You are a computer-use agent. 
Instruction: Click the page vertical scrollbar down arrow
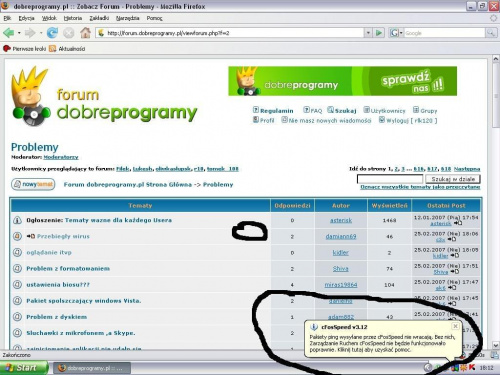click(496, 345)
